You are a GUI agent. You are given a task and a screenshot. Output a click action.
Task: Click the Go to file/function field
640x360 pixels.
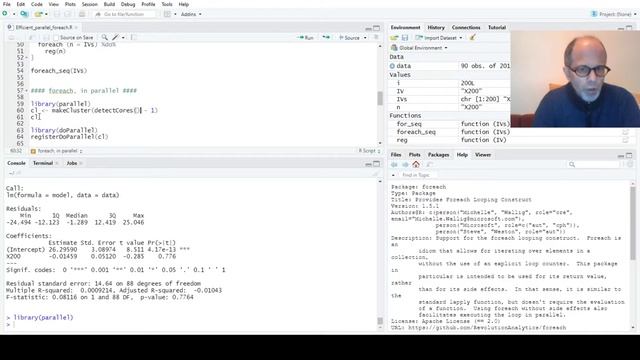tap(124, 14)
